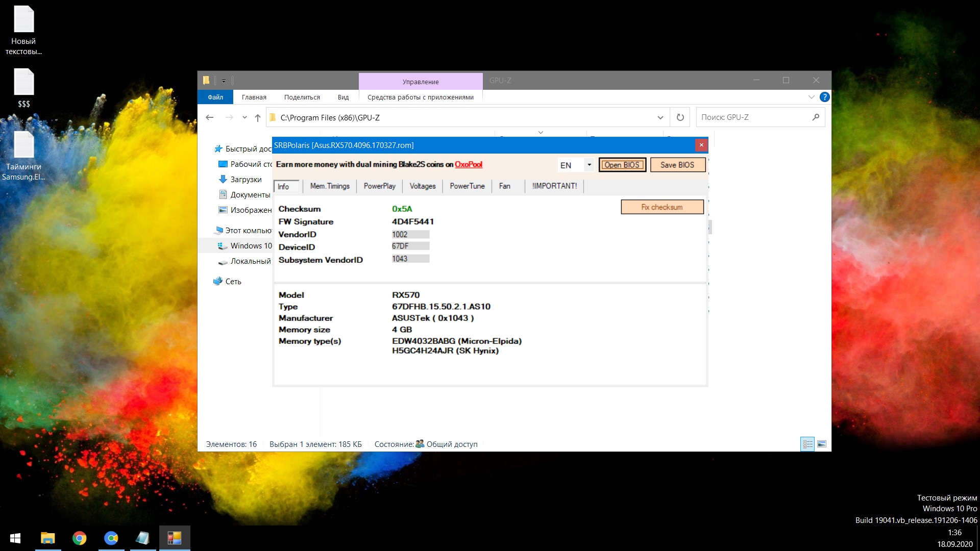Open recent locations dropdown arrow

[244, 118]
